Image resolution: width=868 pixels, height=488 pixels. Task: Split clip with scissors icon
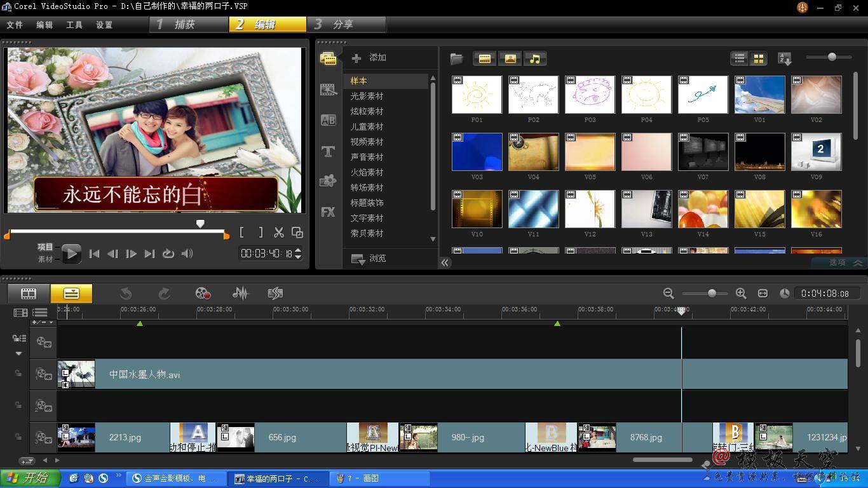[x=279, y=233]
